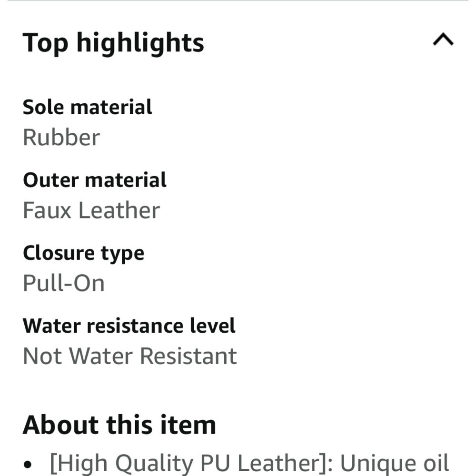Click the word Leather in Faux Leather

[x=119, y=210]
